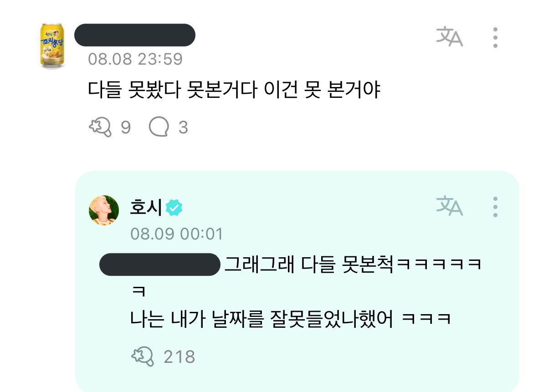
Task: Translate 호시's reply
Action: pyautogui.click(x=449, y=206)
